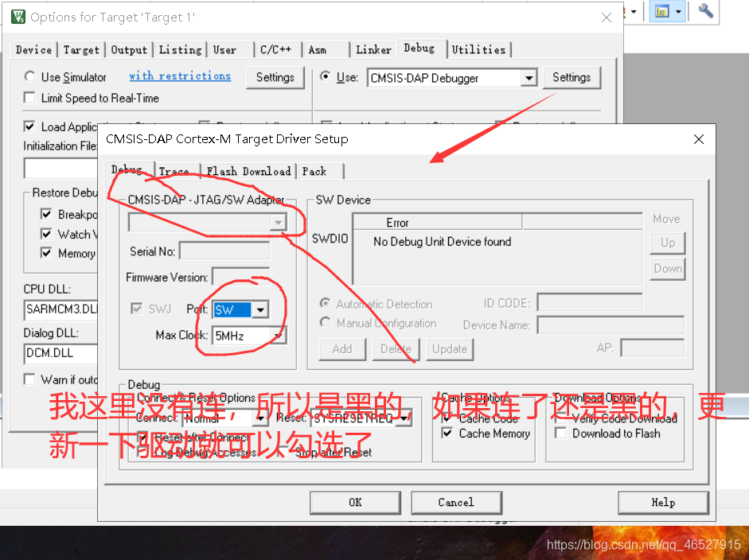Open dropdown arrow beside window layout icon
749x560 pixels.
click(678, 11)
